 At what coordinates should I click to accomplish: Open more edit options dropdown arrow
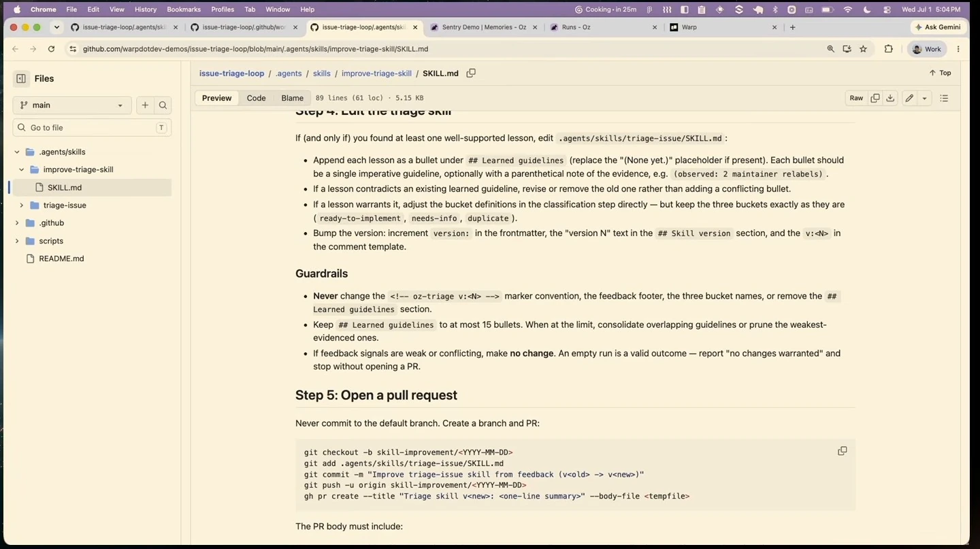pos(924,98)
